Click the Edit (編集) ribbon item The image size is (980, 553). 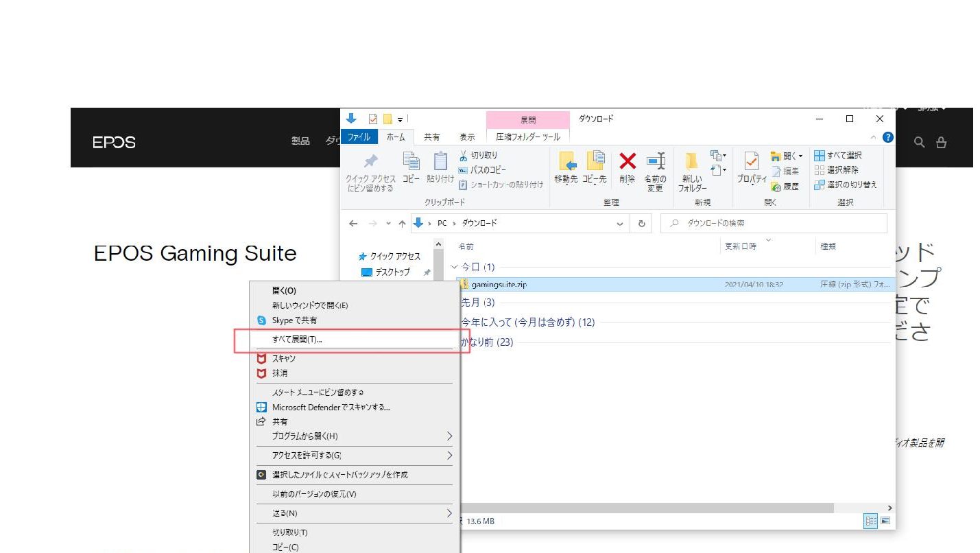click(785, 172)
